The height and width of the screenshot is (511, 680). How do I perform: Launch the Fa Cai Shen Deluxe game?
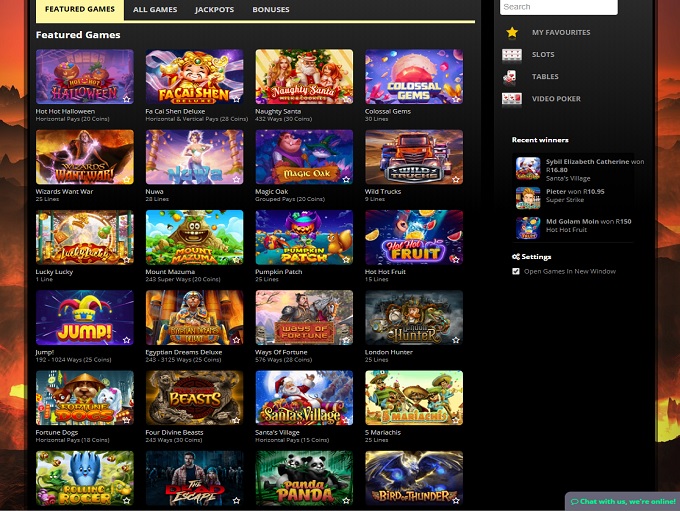point(194,77)
